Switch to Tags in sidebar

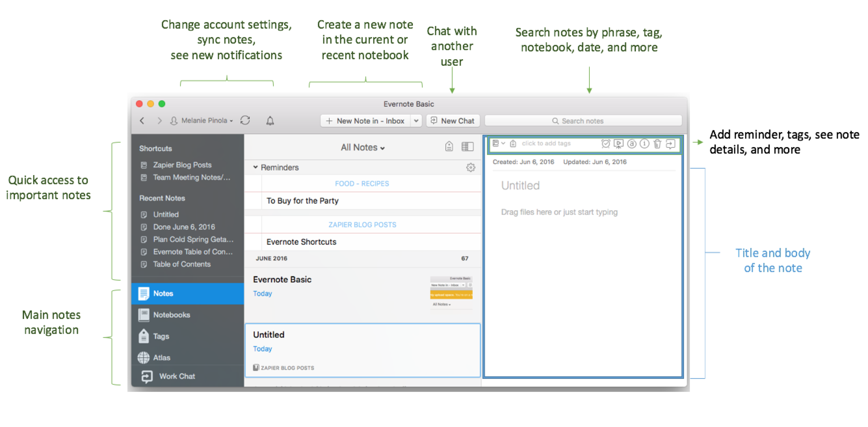click(161, 336)
